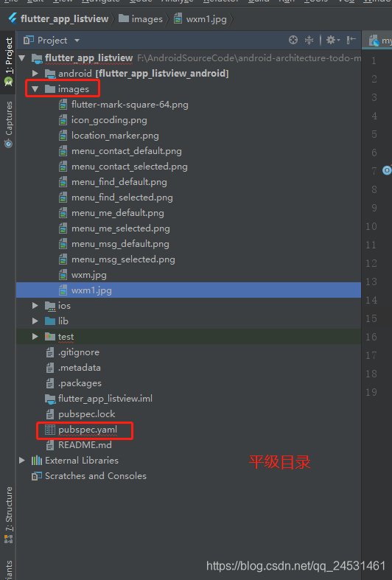The image size is (392, 580).
Task: Click Scratches and Consoles node
Action: click(95, 476)
